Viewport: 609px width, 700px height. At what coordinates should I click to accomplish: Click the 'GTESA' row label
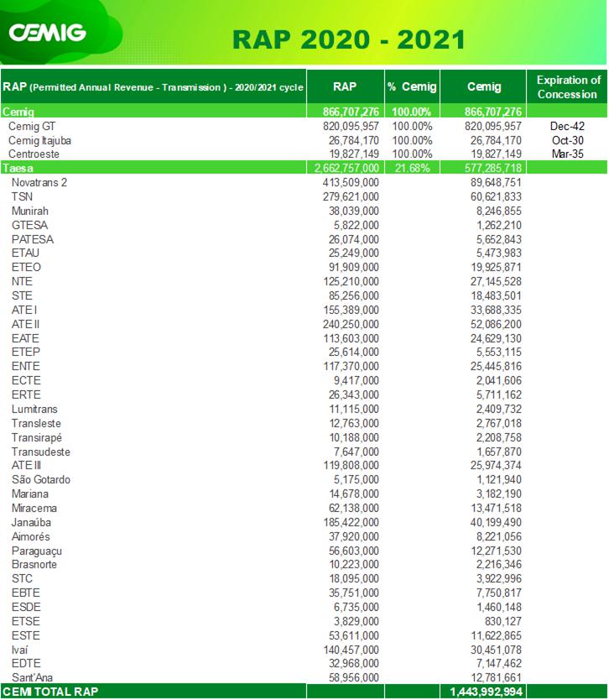29,226
